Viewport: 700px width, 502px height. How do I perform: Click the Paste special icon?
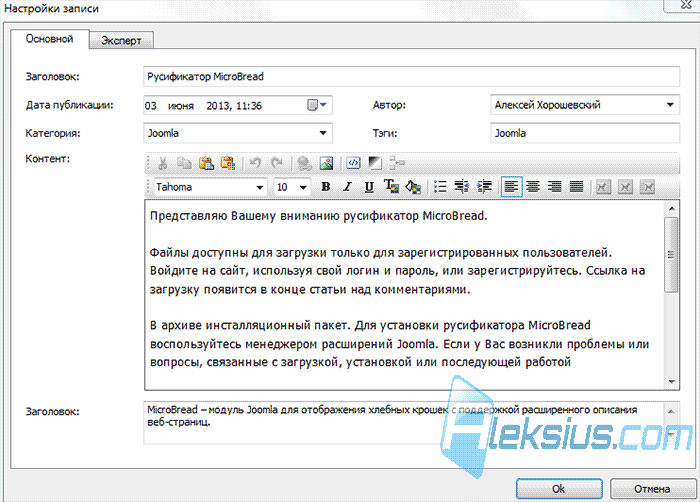point(228,163)
